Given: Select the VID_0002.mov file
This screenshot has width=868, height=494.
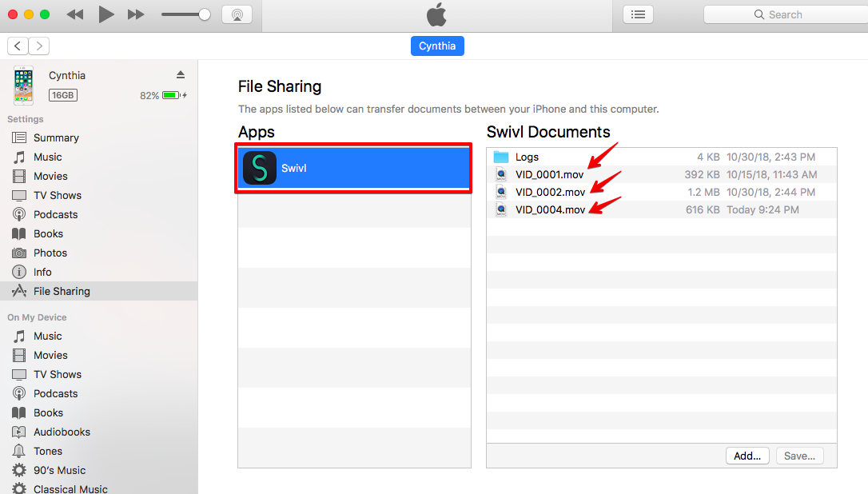Looking at the screenshot, I should tap(550, 192).
